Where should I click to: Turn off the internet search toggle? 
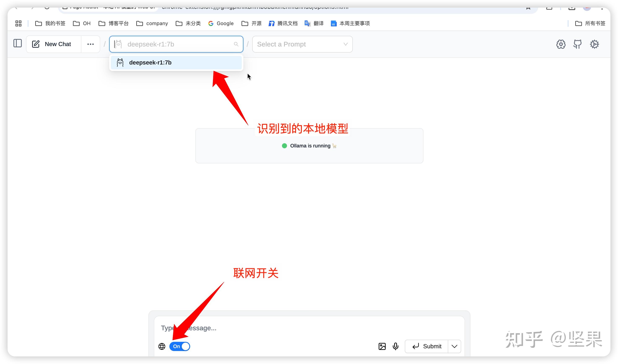180,346
